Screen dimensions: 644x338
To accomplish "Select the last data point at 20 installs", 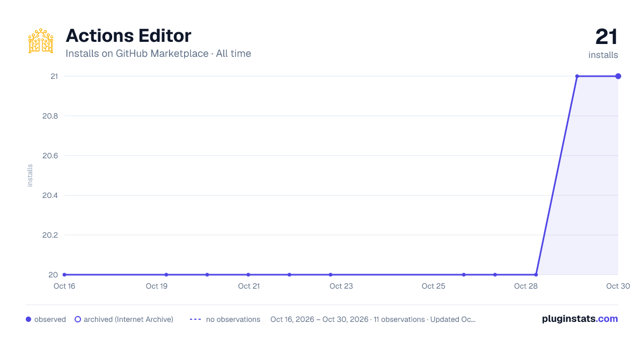I will [x=536, y=275].
